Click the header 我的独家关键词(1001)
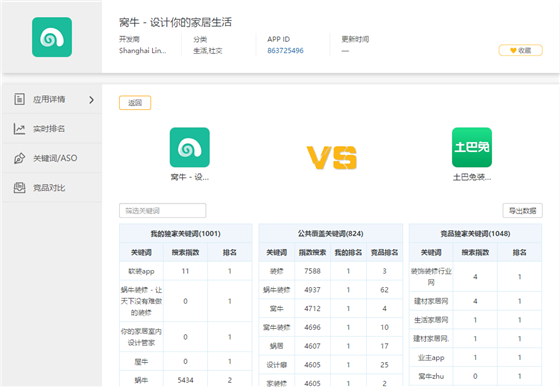Viewport: 560px width, 387px height. (185, 233)
